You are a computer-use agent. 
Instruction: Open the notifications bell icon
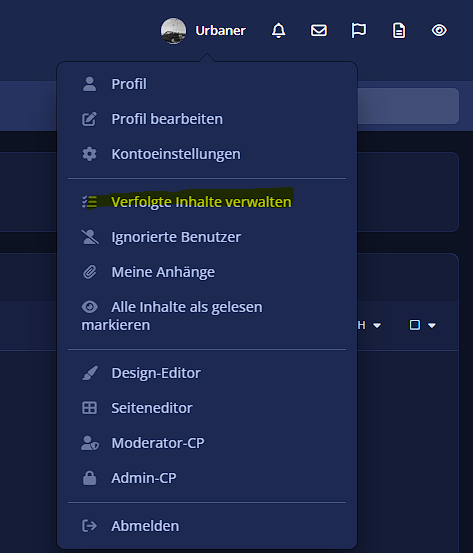[x=278, y=30]
